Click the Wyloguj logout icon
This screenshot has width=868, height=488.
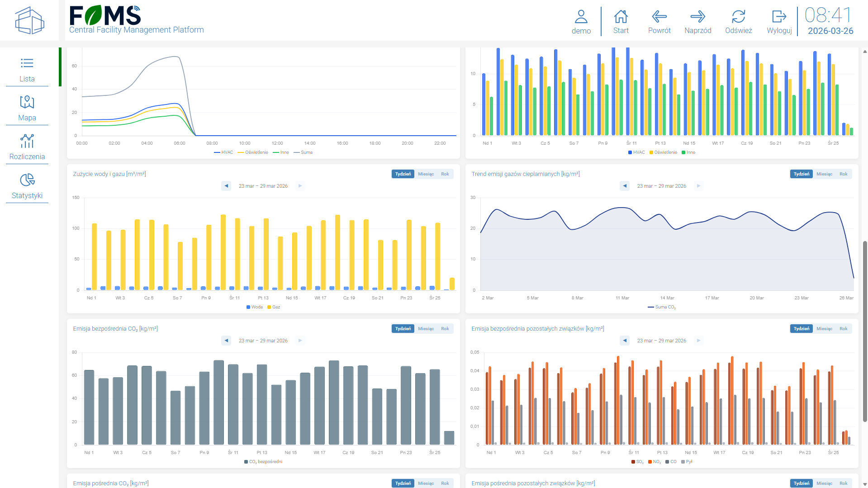779,17
